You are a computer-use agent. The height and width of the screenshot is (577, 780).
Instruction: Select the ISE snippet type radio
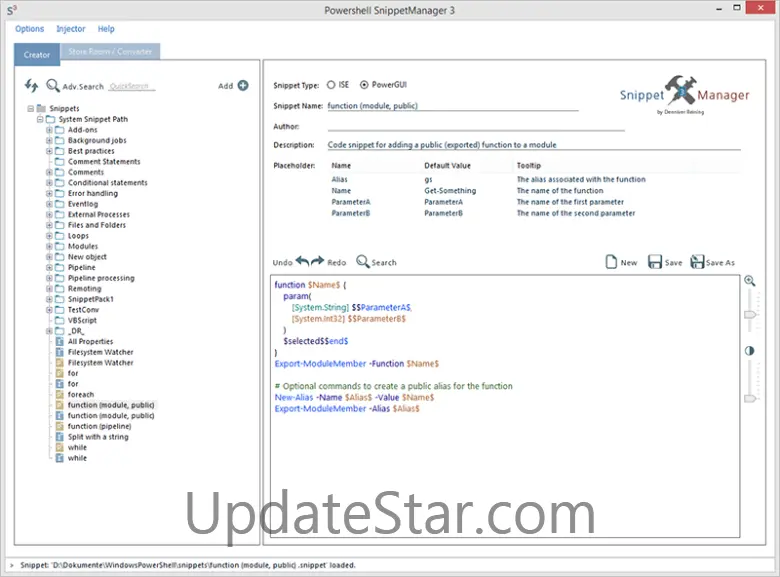(x=331, y=85)
